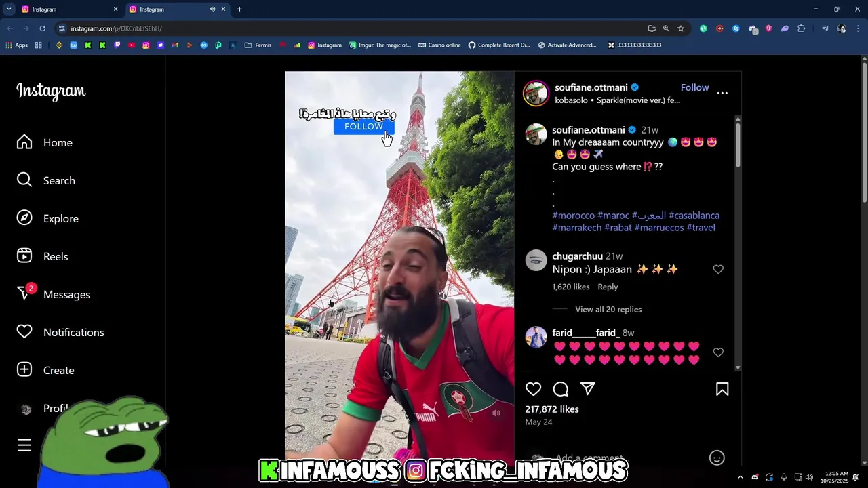Like the post with the heart icon
The height and width of the screenshot is (488, 868).
534,389
